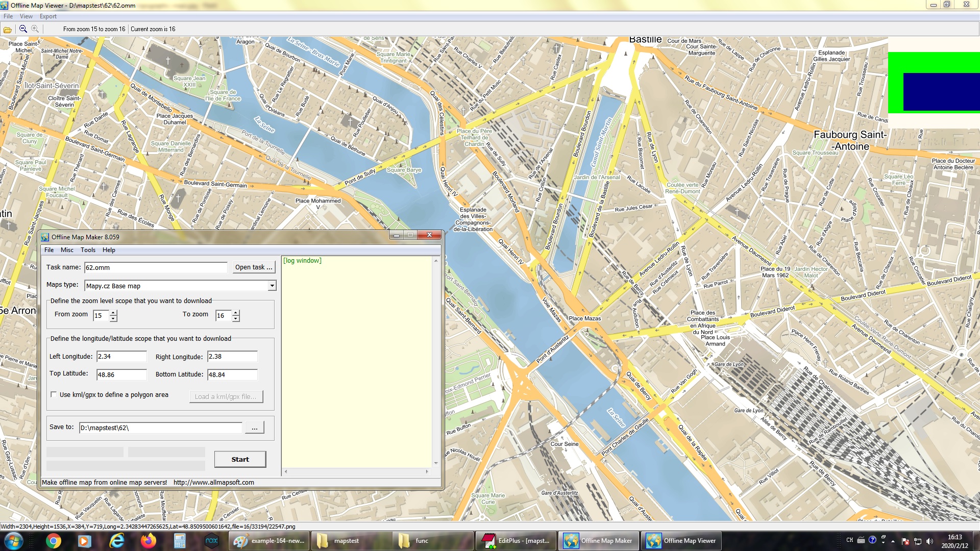Viewport: 980px width, 551px height.
Task: Click log window right scroll arrow
Action: click(x=427, y=472)
